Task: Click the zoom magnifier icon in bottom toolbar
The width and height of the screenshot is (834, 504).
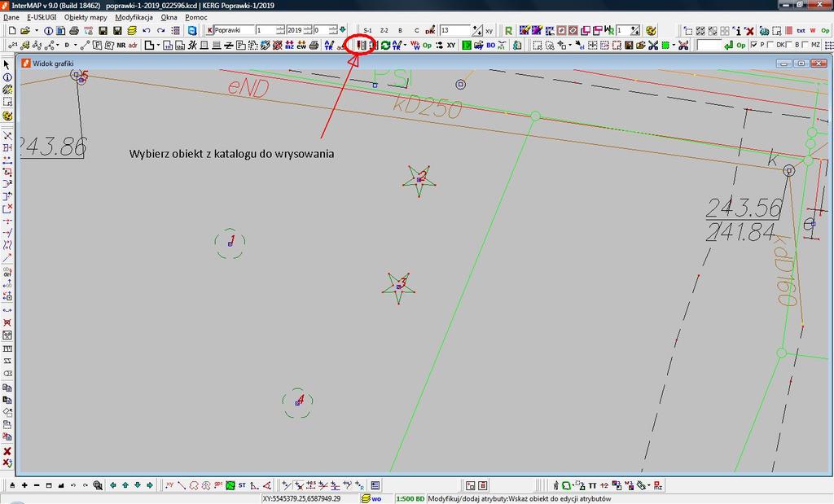Action: [98, 485]
